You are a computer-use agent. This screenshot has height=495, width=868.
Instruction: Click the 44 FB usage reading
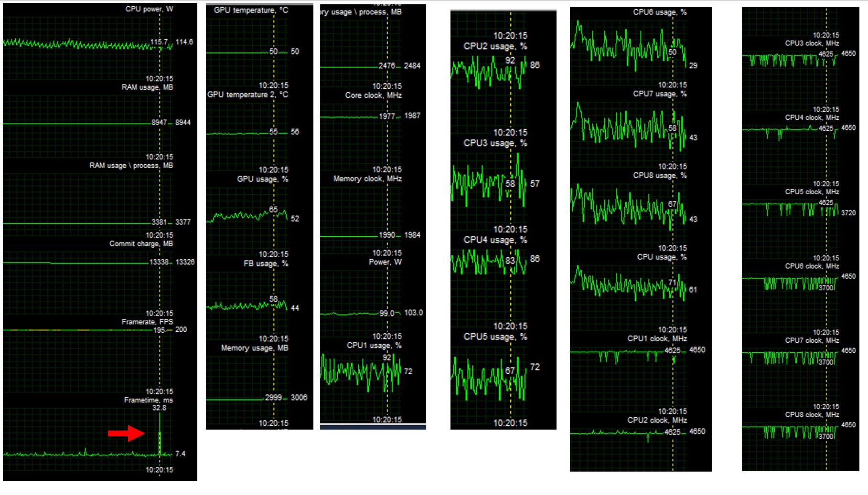click(x=295, y=308)
